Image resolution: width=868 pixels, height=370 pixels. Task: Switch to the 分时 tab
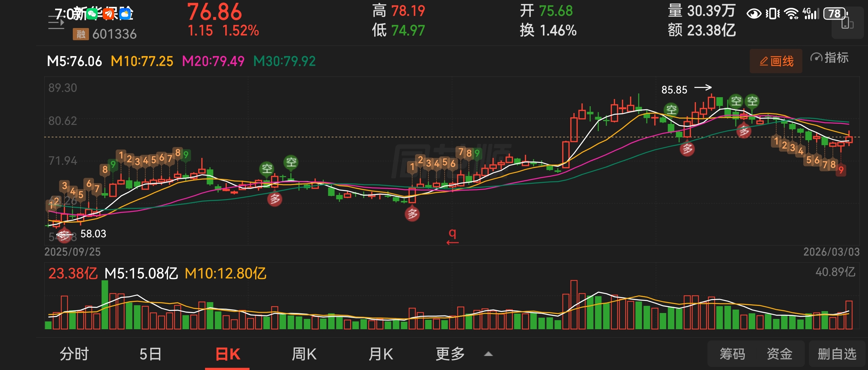tap(74, 354)
